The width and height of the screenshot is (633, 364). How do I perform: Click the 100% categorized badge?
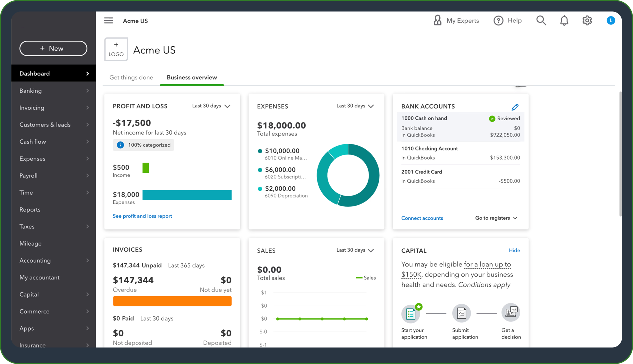(x=143, y=145)
